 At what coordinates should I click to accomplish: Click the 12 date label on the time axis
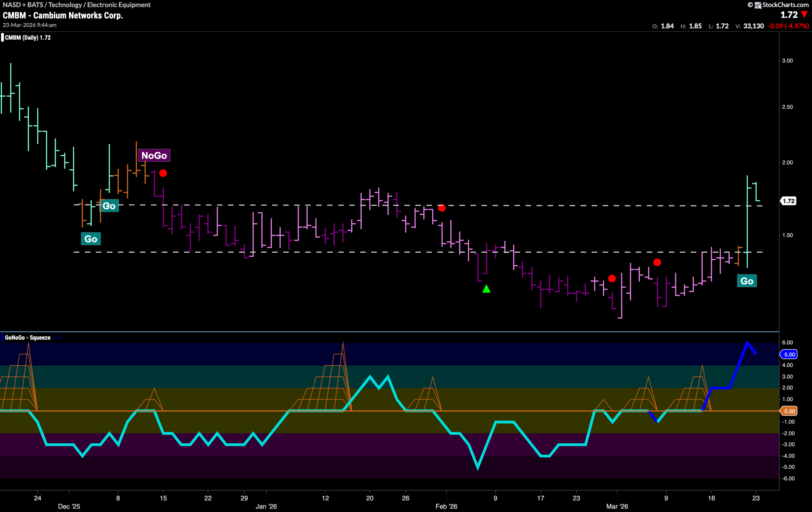pyautogui.click(x=325, y=498)
